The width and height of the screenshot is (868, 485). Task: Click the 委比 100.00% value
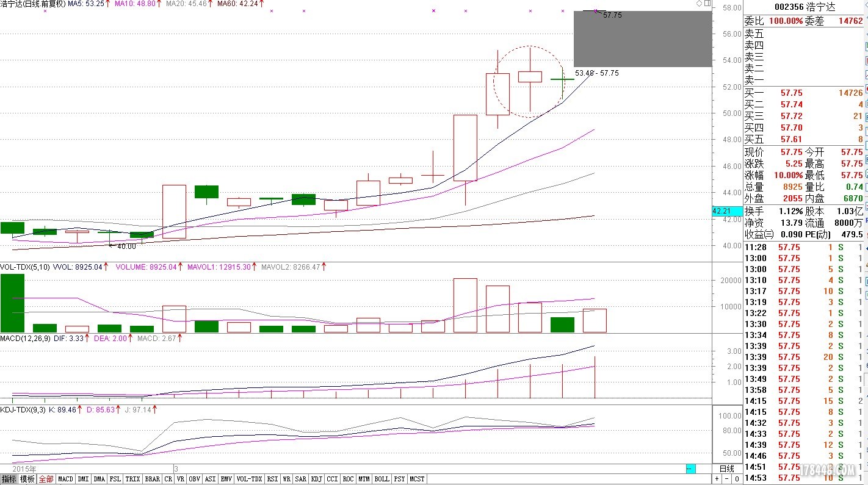(786, 21)
